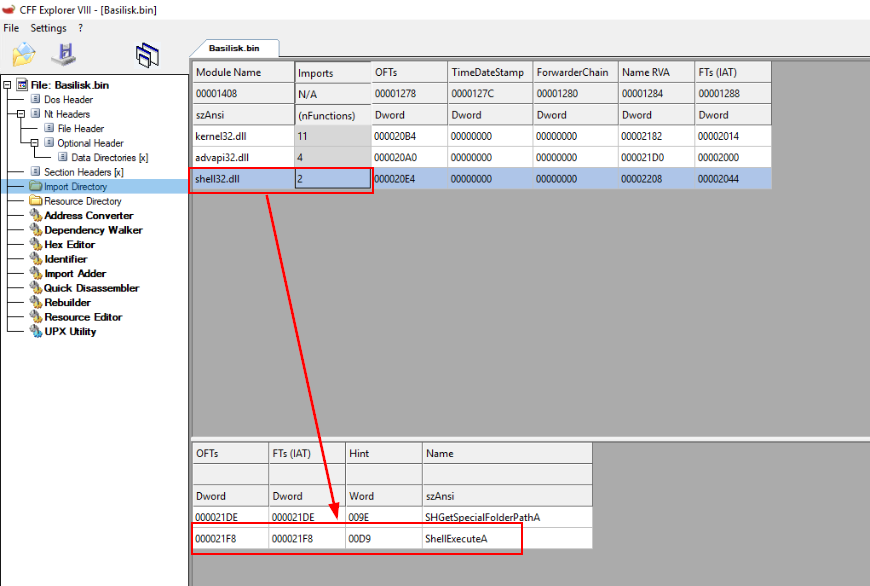The image size is (870, 586).
Task: Click the Save file toolbar icon
Action: pos(64,54)
